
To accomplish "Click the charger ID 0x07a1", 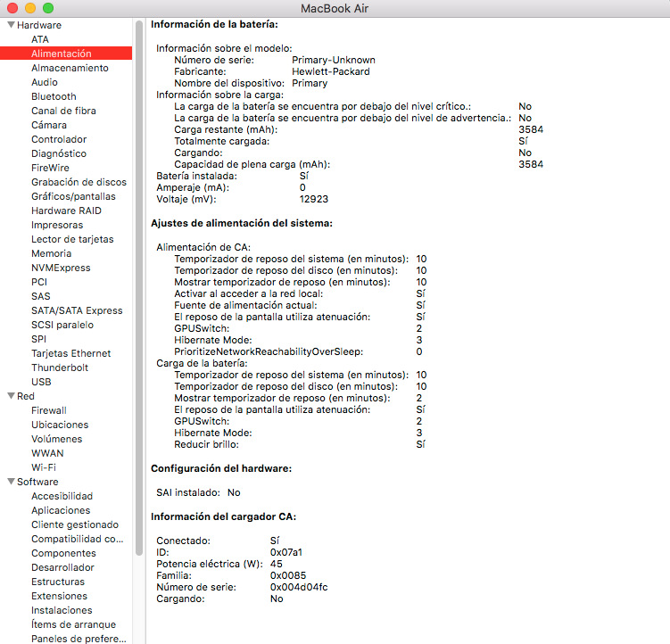I will pos(286,552).
